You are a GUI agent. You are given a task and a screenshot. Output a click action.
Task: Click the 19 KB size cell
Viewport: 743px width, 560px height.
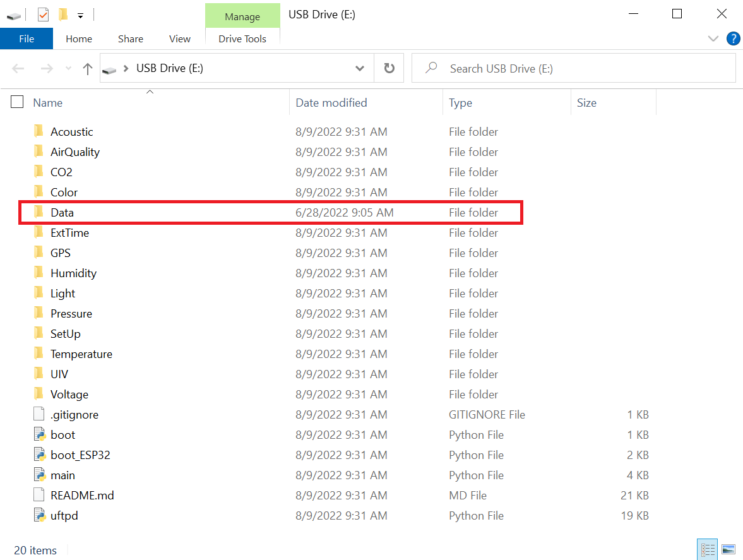tap(634, 515)
